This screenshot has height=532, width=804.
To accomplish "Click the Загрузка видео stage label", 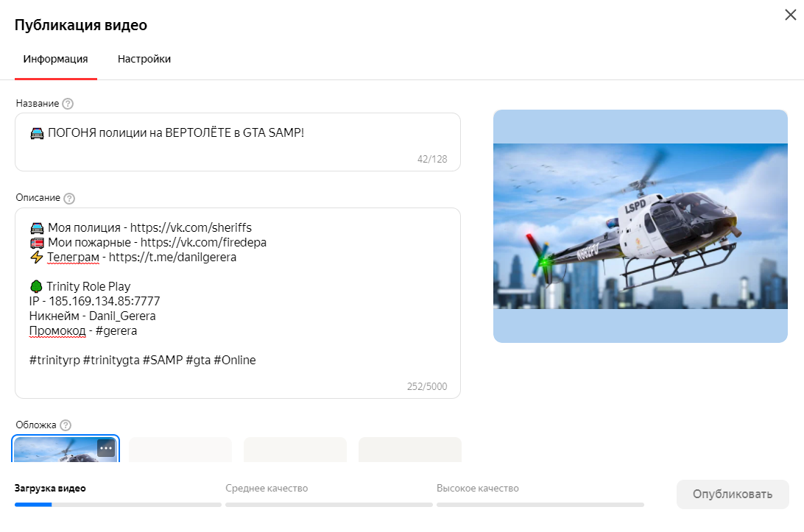I will click(x=50, y=489).
